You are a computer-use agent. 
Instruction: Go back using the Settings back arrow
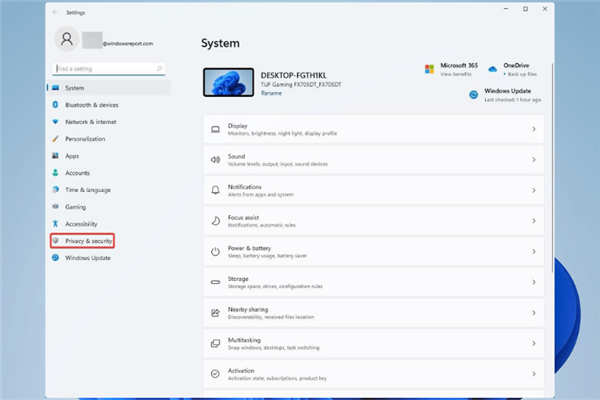click(x=54, y=12)
